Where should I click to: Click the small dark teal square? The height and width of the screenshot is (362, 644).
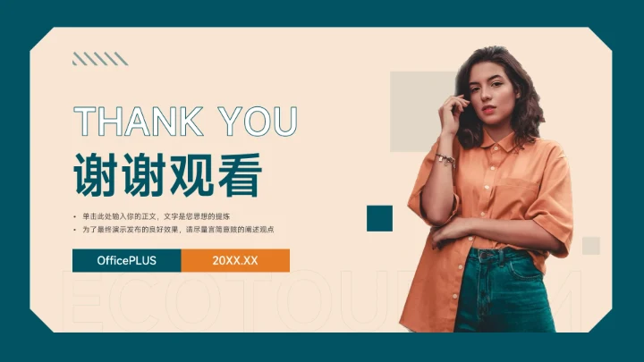(x=379, y=218)
